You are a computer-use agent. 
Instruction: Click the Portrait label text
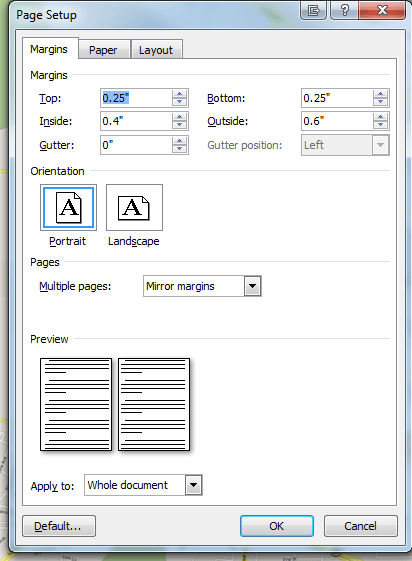coord(68,241)
